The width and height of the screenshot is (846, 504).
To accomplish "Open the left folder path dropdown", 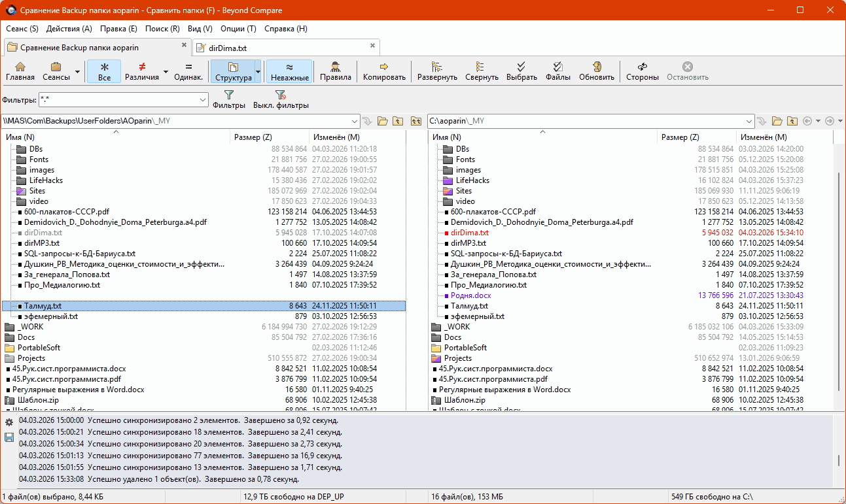I will [355, 121].
